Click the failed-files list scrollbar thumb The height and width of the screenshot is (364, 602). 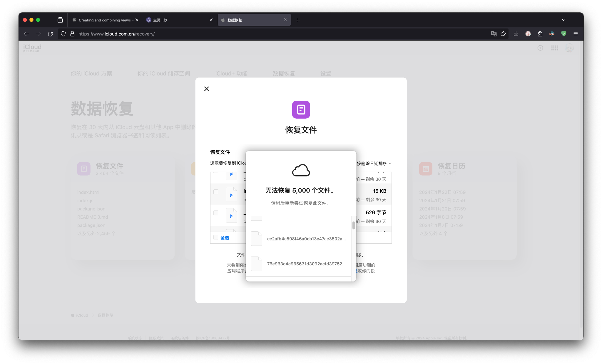[x=354, y=225]
